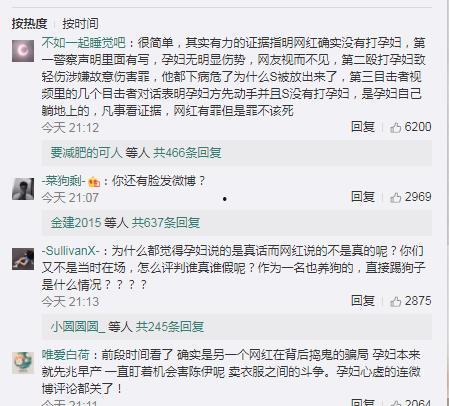Reply to 不如一起睡觉吧's comment
This screenshot has width=449, height=406.
point(363,127)
